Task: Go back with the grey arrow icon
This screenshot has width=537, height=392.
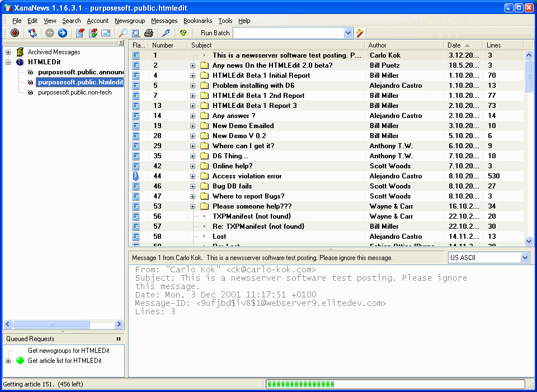Action: click(x=50, y=33)
